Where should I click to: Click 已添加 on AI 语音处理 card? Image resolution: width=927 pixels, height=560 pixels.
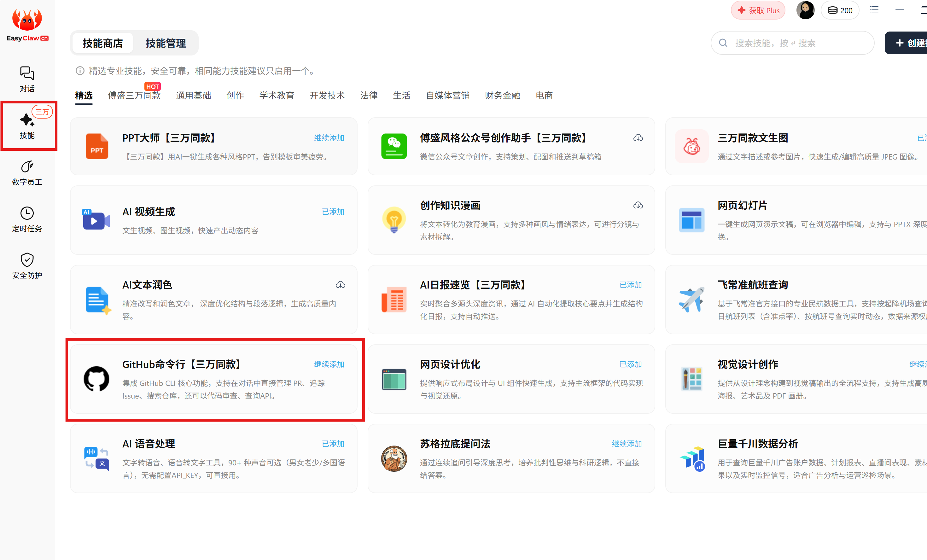(x=333, y=444)
